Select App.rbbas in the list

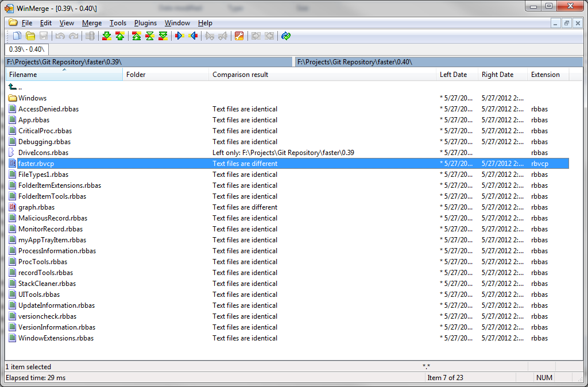[34, 120]
